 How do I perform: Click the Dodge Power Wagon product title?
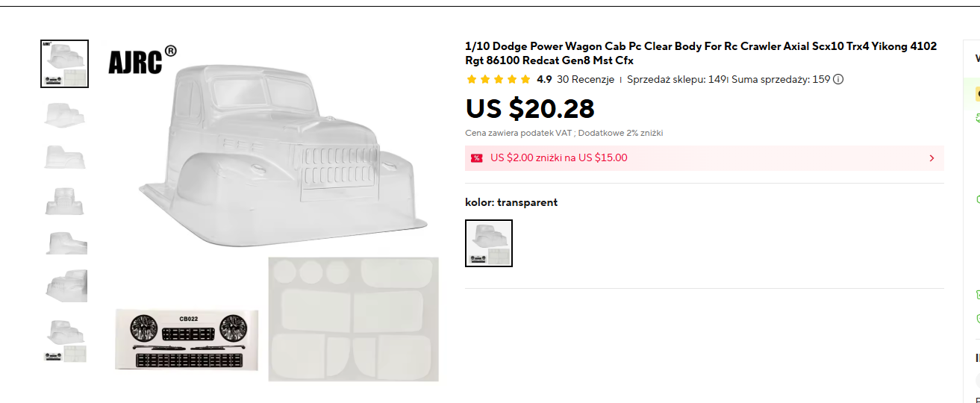click(x=700, y=53)
